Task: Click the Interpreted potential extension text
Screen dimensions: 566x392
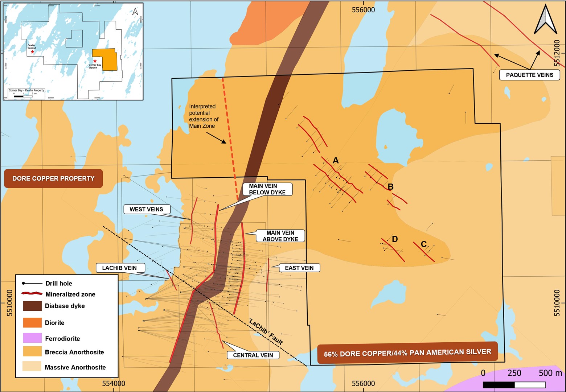Action: [x=204, y=116]
